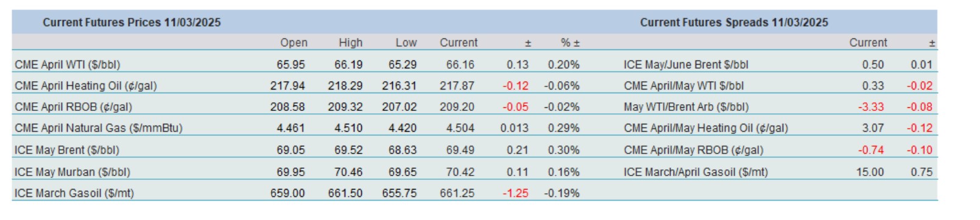The width and height of the screenshot is (980, 220).
Task: Select CME April Heating Oil row label
Action: 86,86
